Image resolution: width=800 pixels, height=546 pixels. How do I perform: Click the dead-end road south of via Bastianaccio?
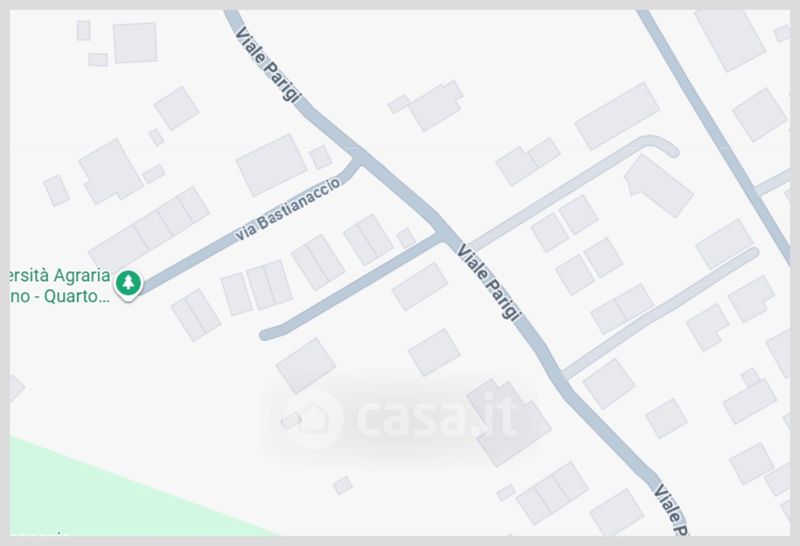tap(351, 287)
